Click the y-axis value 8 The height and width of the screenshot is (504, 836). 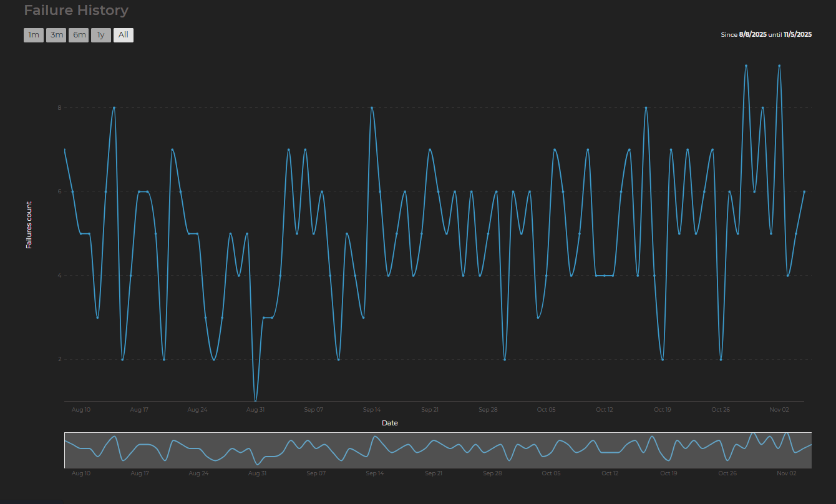(60, 107)
